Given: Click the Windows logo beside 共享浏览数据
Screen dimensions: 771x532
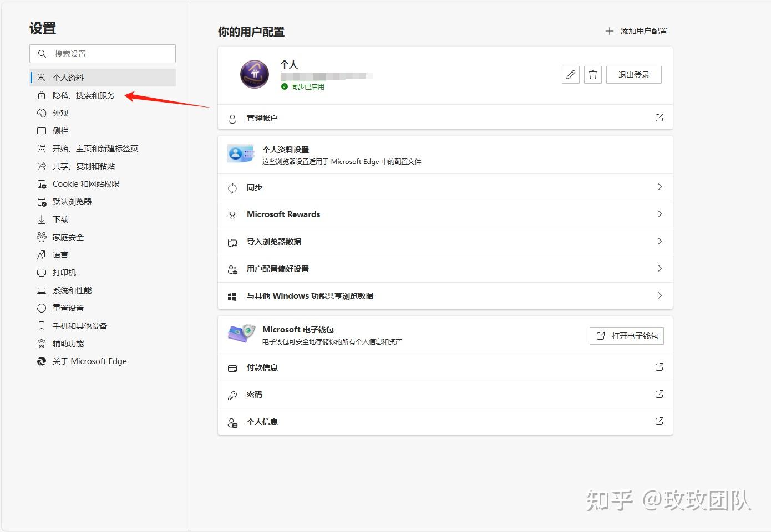Looking at the screenshot, I should coord(232,296).
